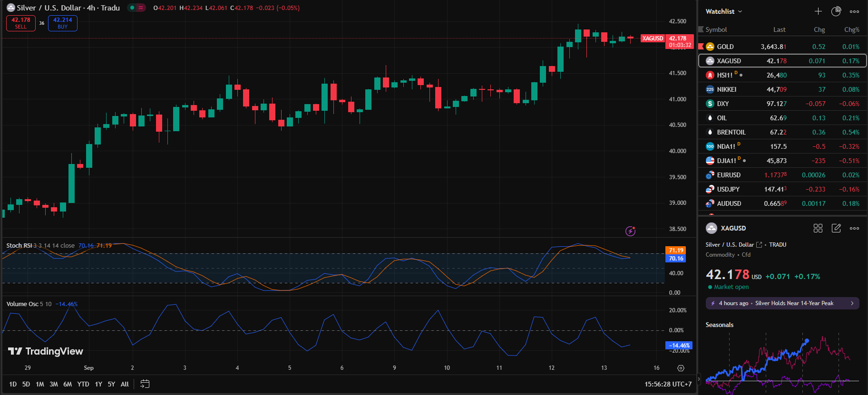Open the UTC+7 timezone selector
The width and height of the screenshot is (868, 395).
tap(668, 384)
